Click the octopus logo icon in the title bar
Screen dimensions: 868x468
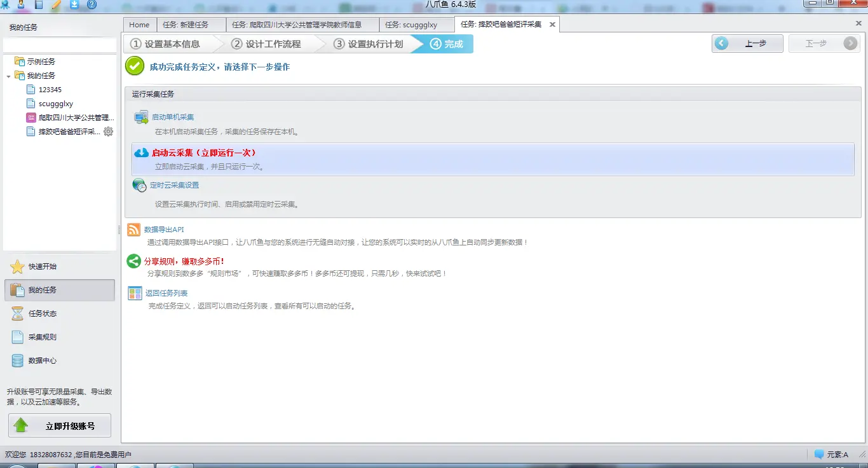click(x=5, y=4)
